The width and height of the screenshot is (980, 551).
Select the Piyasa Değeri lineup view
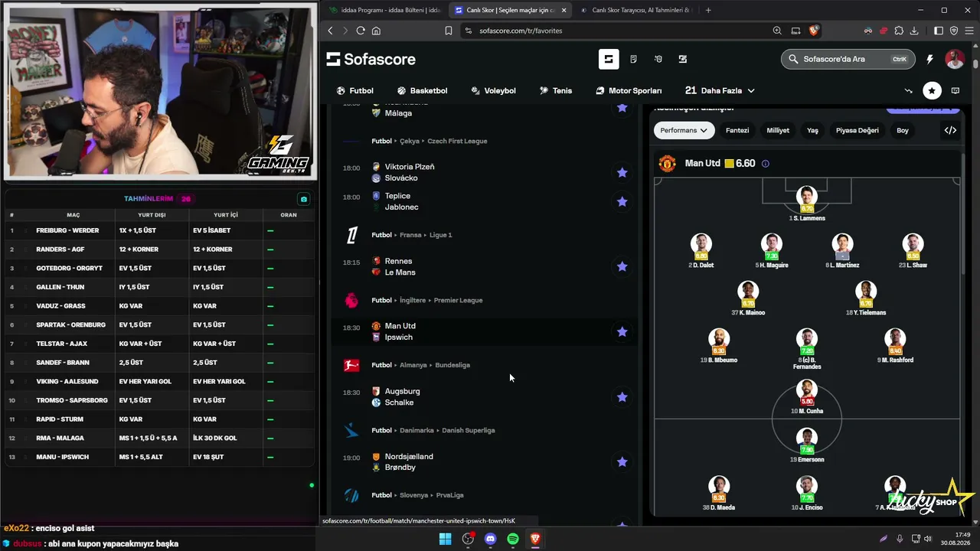pos(857,130)
